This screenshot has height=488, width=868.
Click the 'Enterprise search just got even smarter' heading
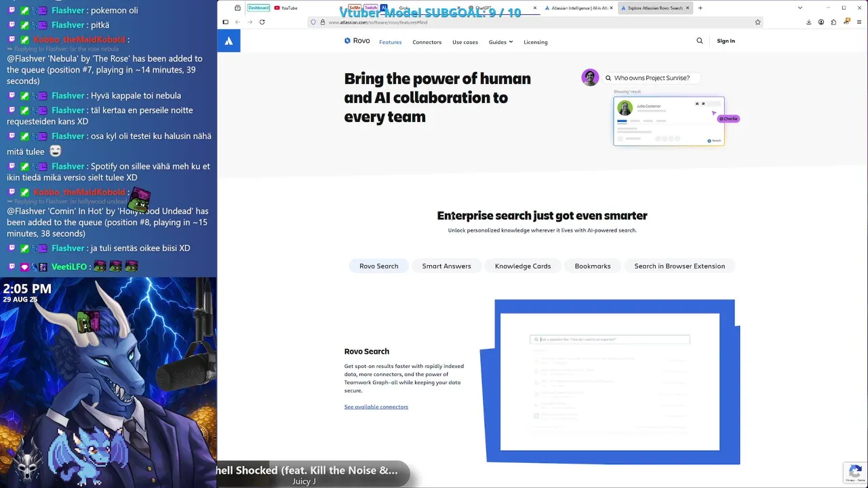pyautogui.click(x=542, y=216)
